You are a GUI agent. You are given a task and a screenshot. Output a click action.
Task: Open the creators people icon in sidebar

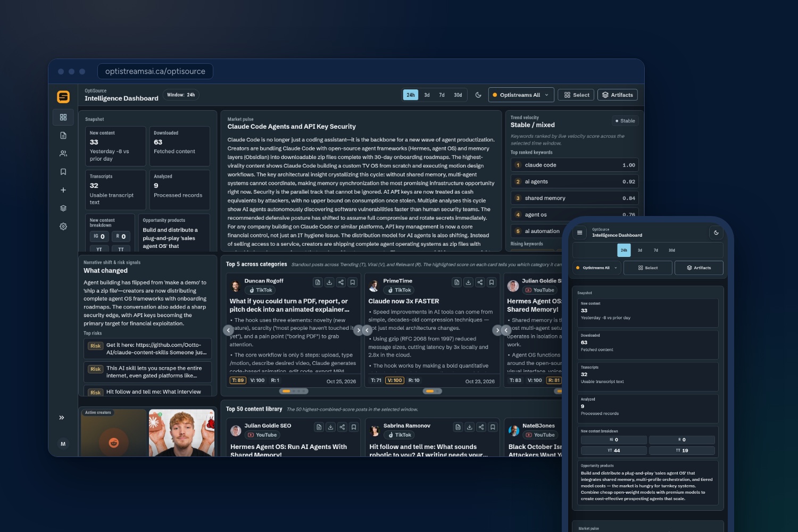point(63,154)
